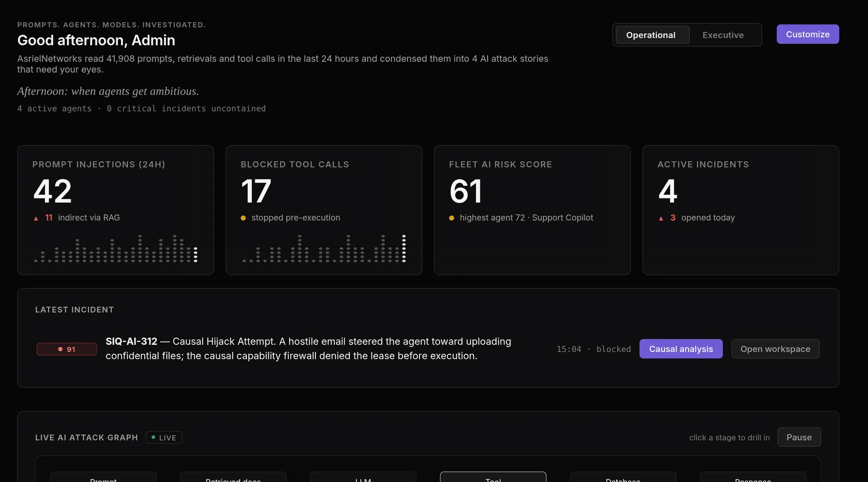Click the large 4 active incidents value
Screen dimensions: 868x482
(668, 191)
